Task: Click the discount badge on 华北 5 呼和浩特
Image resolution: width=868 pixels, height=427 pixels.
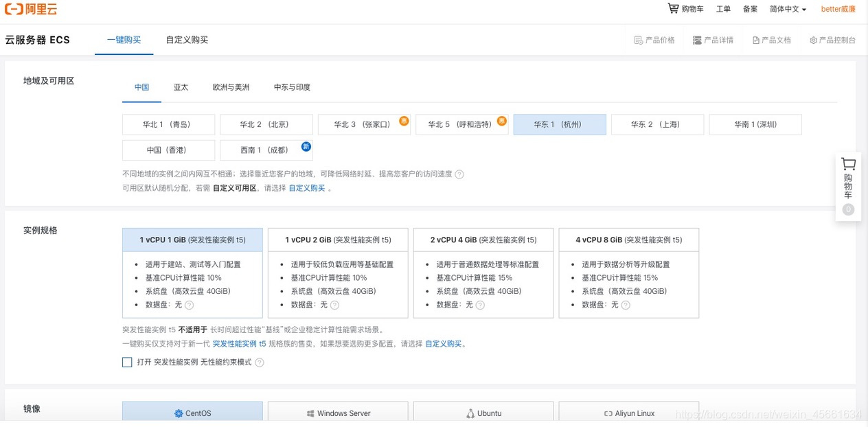Action: tap(502, 121)
